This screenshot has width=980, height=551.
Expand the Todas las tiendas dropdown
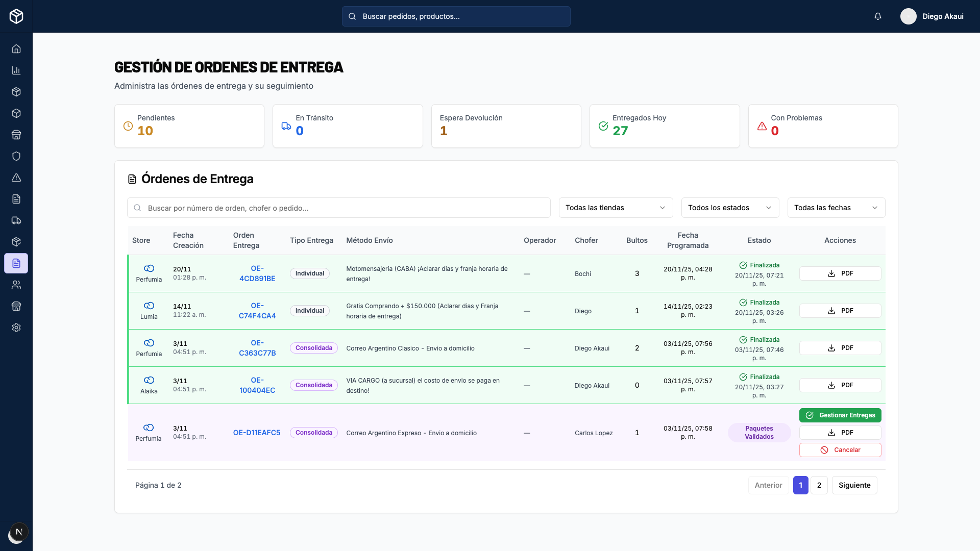[x=616, y=208]
